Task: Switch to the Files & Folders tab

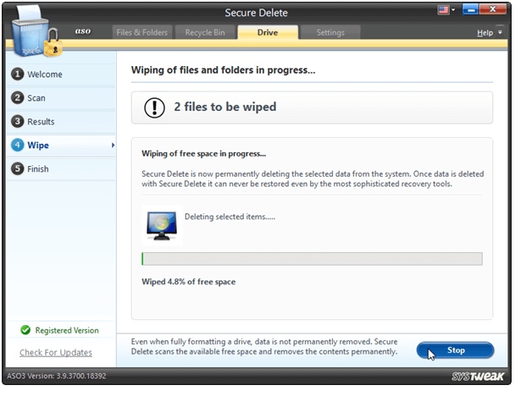Action: pos(141,32)
